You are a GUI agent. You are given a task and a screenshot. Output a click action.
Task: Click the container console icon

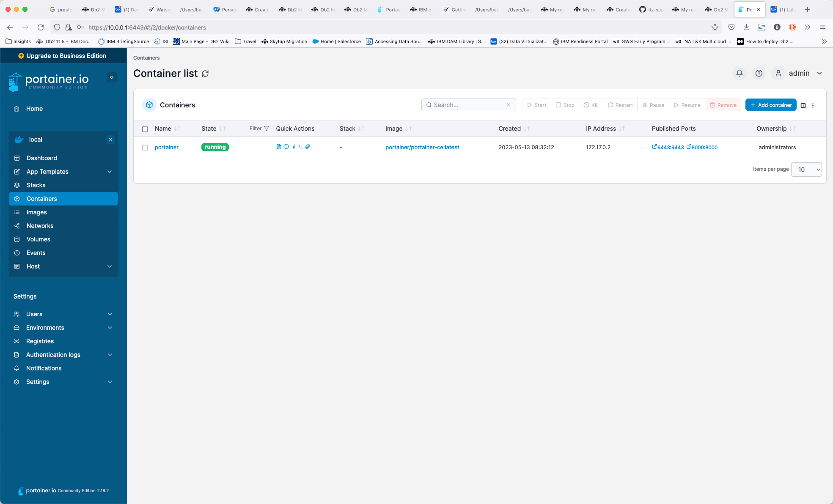click(x=300, y=147)
